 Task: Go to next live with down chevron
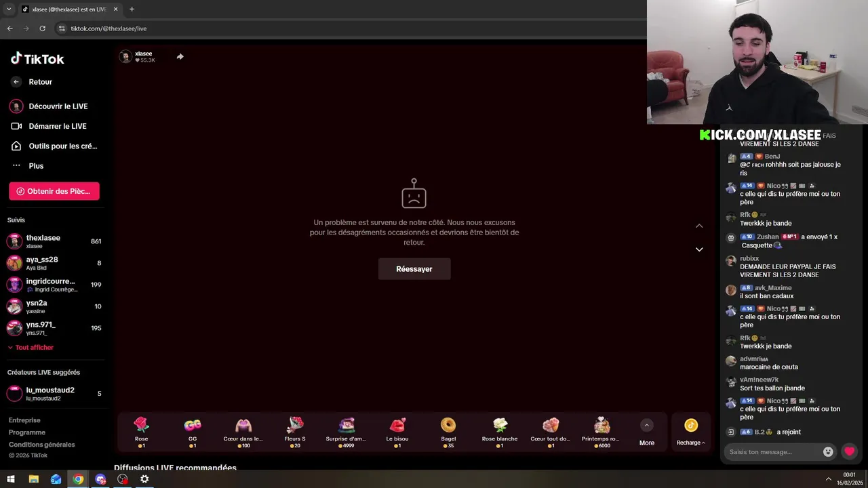(699, 249)
